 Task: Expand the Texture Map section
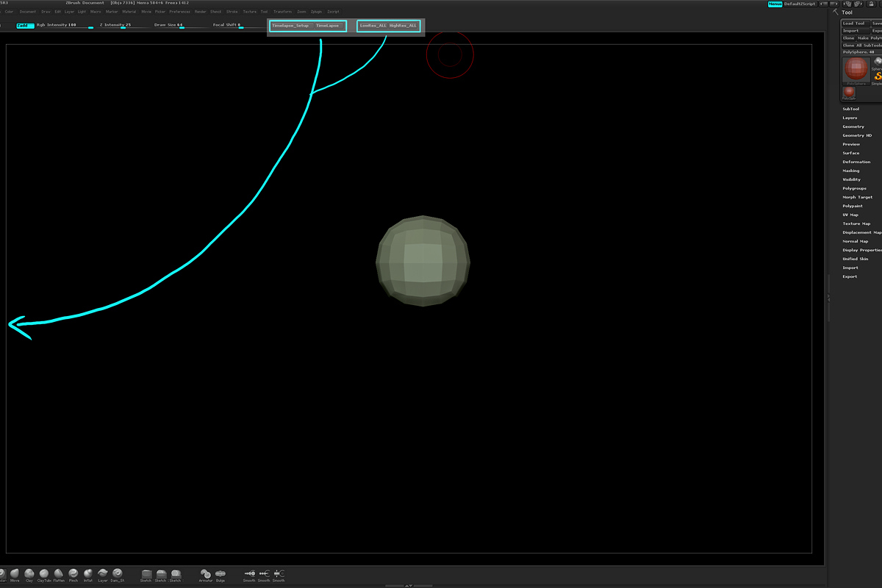856,223
